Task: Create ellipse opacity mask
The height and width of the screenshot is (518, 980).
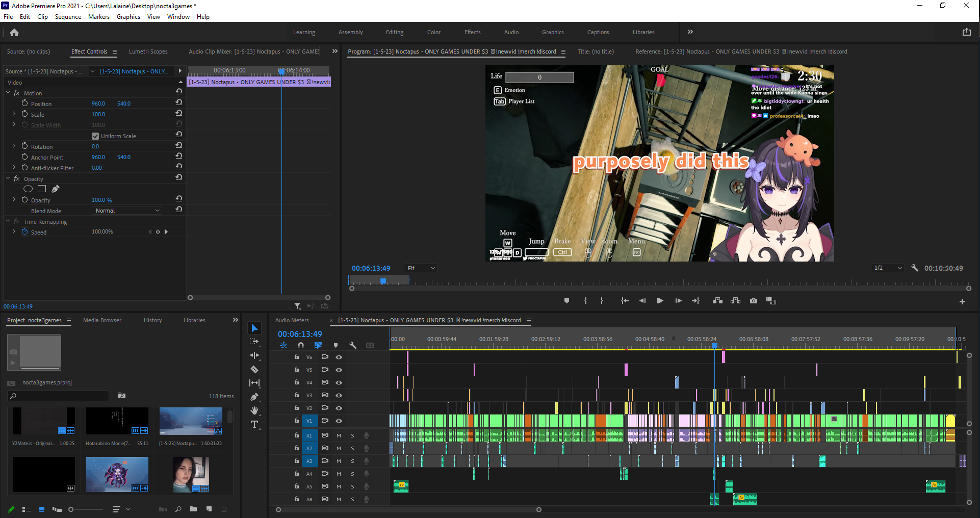Action: pos(28,189)
